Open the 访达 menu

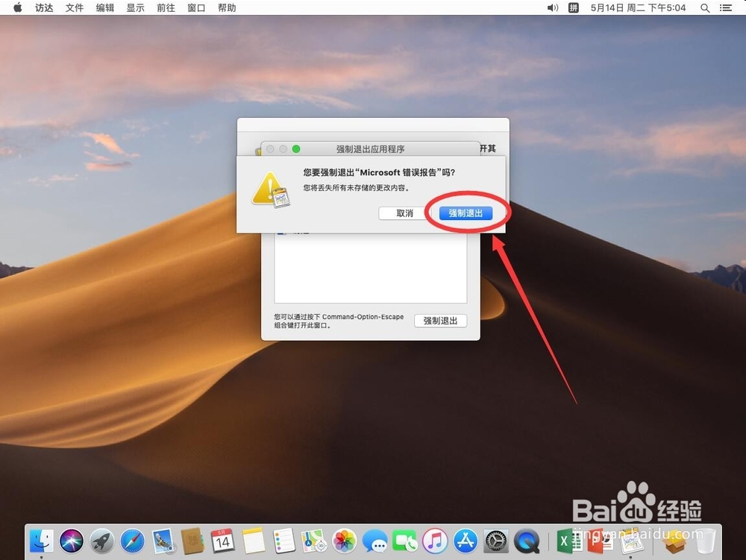(x=44, y=7)
